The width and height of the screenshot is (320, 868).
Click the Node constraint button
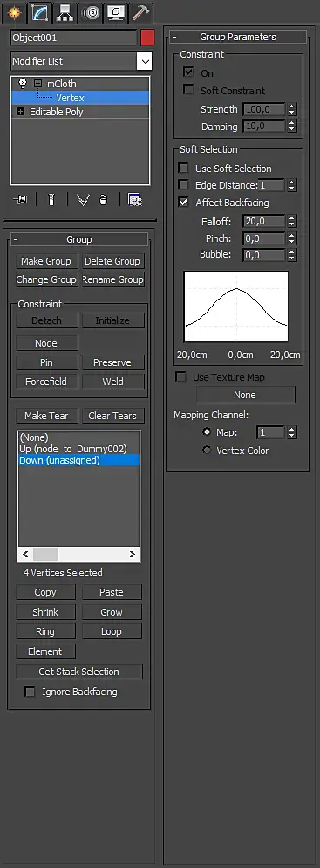pos(46,343)
